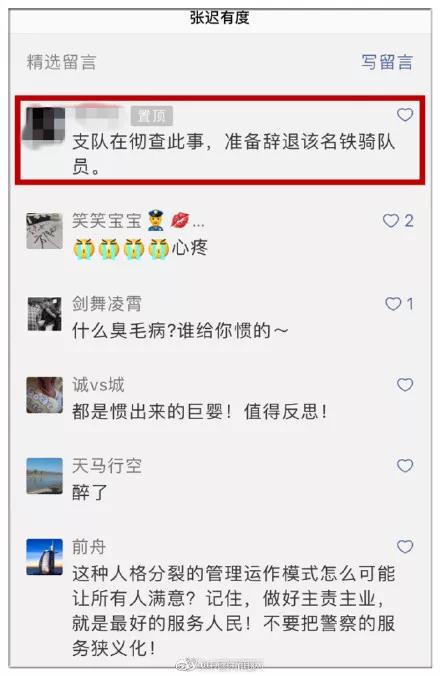This screenshot has height=676, width=440.
Task: Open 写留言 to write a comment
Action: coord(387,62)
